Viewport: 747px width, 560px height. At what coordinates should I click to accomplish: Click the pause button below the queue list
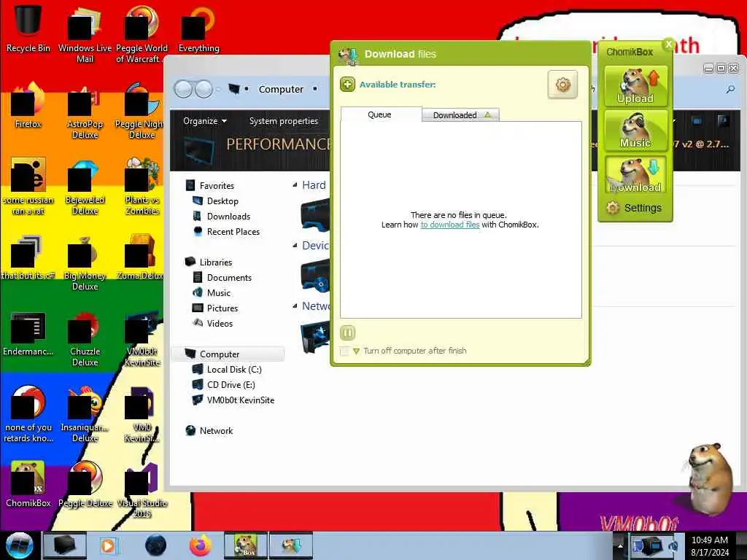(347, 332)
